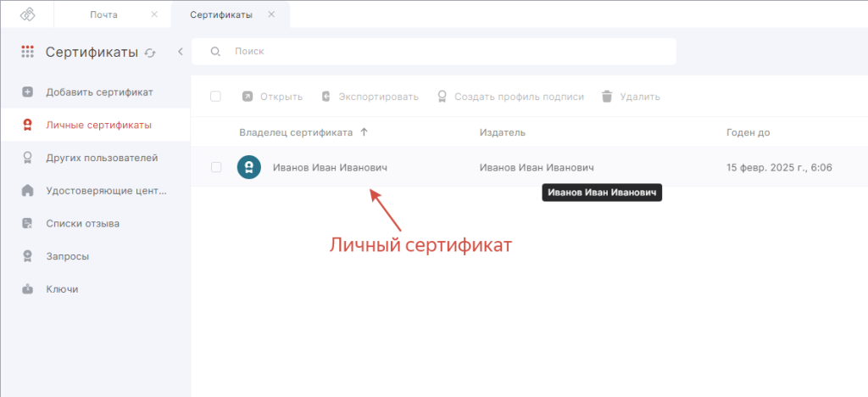Click the Ключи key icon
Viewport: 868px width, 397px height.
click(x=28, y=289)
